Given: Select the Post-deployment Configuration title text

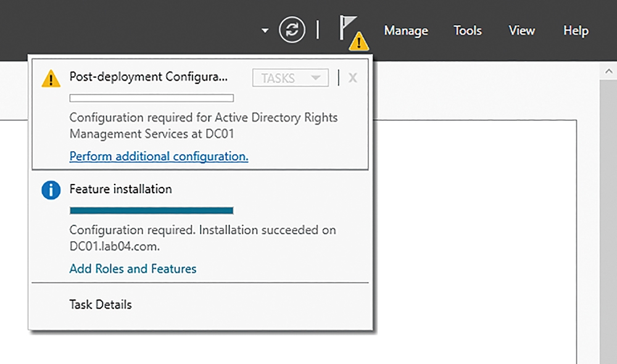Looking at the screenshot, I should coord(148,77).
